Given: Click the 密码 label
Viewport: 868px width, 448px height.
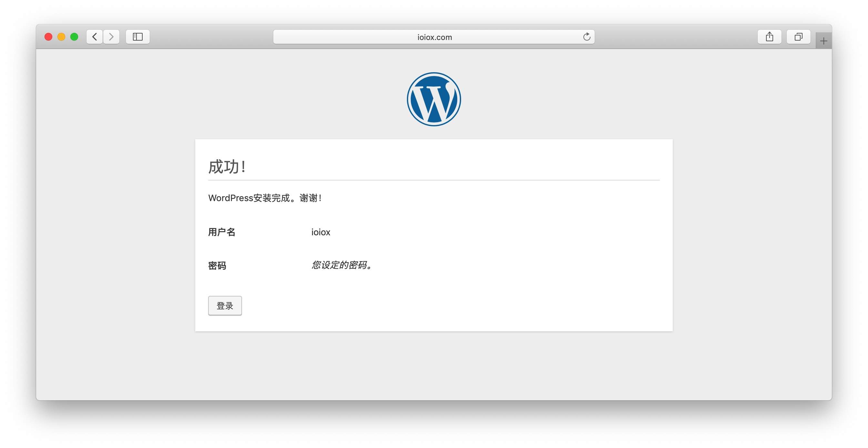Looking at the screenshot, I should [217, 266].
